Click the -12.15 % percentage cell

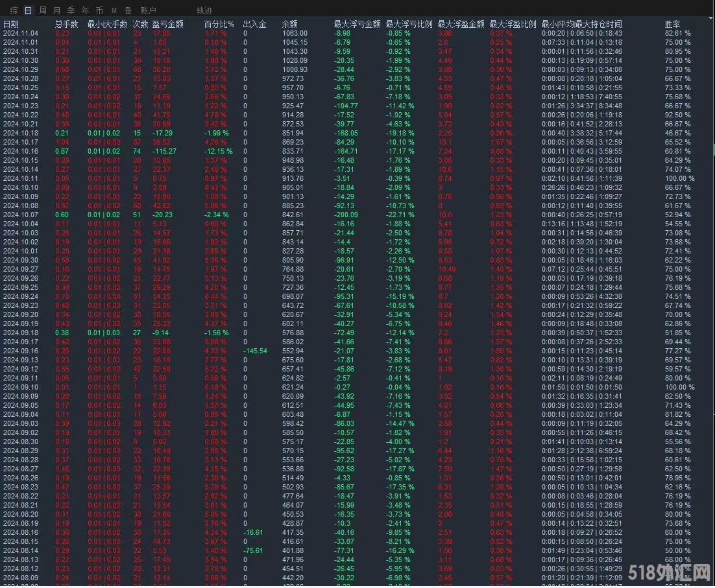pyautogui.click(x=218, y=151)
